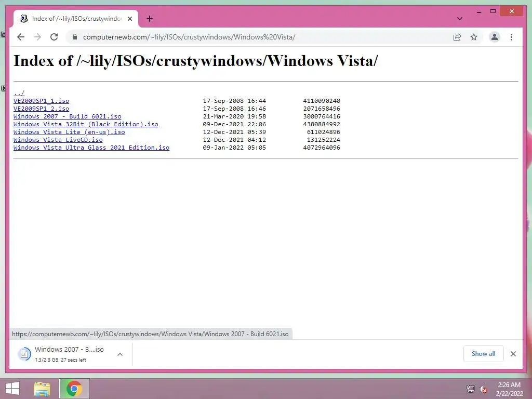
Task: Open the Windows Start menu
Action: click(12, 389)
